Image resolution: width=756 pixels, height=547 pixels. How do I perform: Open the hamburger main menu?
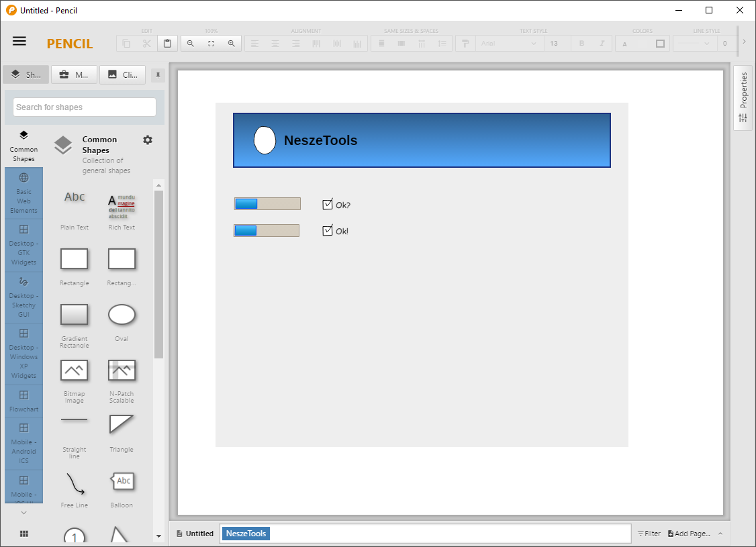[19, 41]
